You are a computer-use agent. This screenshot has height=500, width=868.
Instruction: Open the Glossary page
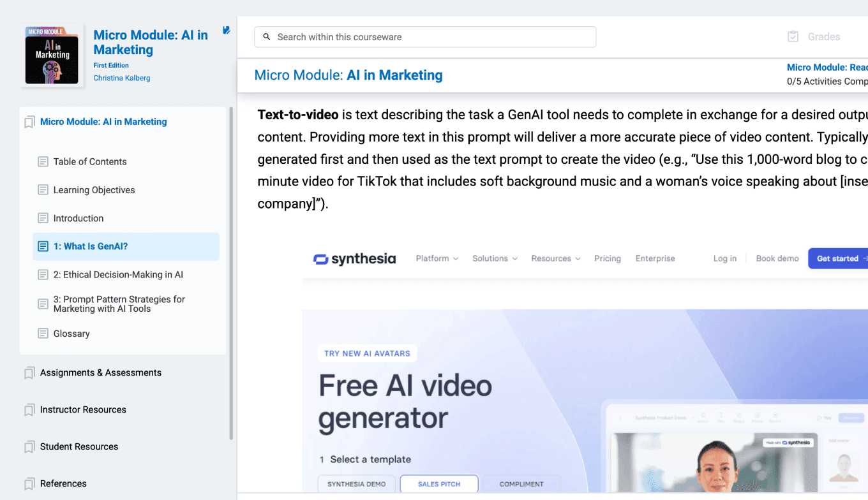pyautogui.click(x=71, y=334)
